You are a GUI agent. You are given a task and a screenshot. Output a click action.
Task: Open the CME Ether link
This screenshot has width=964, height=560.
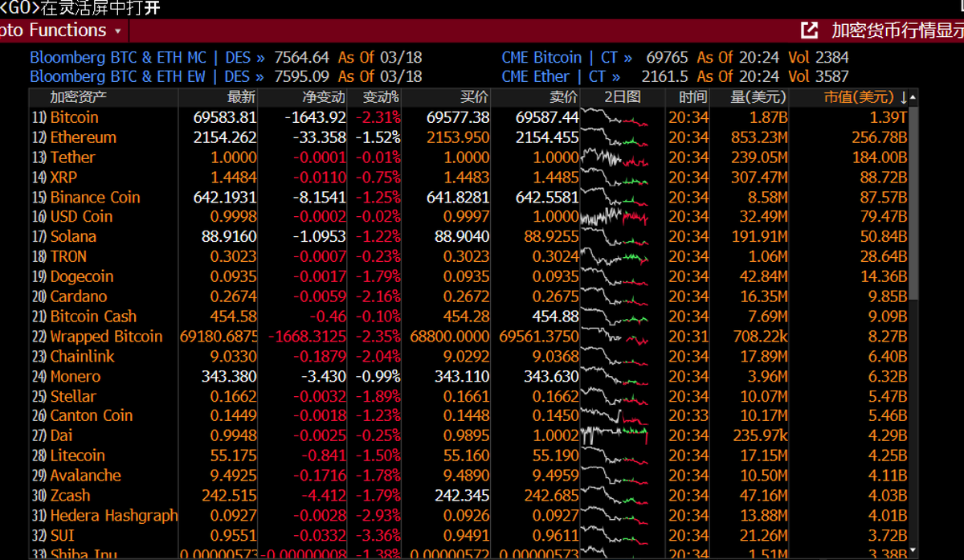pyautogui.click(x=536, y=77)
